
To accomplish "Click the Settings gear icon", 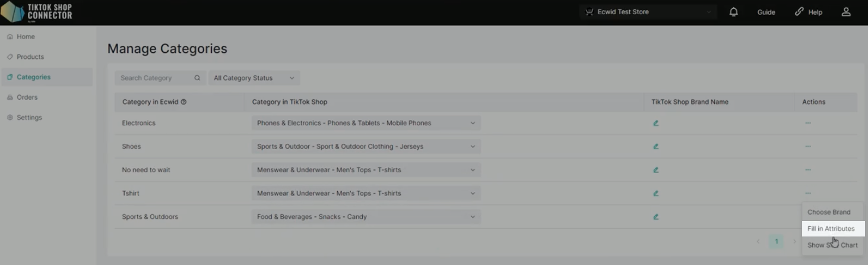I will [x=10, y=118].
